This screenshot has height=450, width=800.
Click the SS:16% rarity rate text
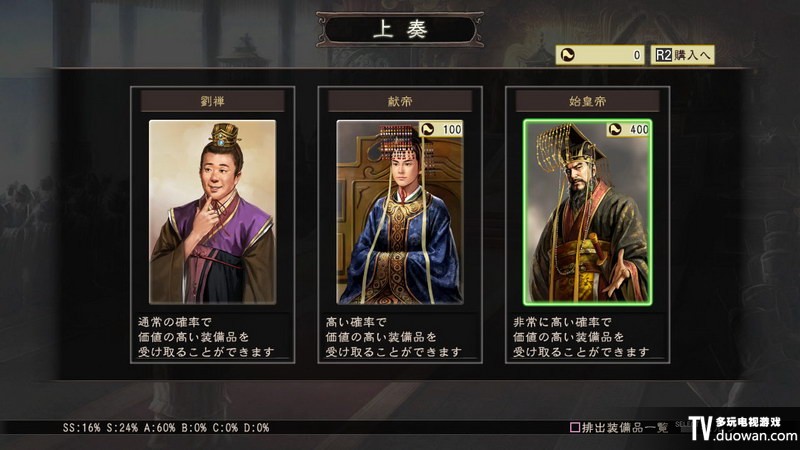tap(82, 428)
